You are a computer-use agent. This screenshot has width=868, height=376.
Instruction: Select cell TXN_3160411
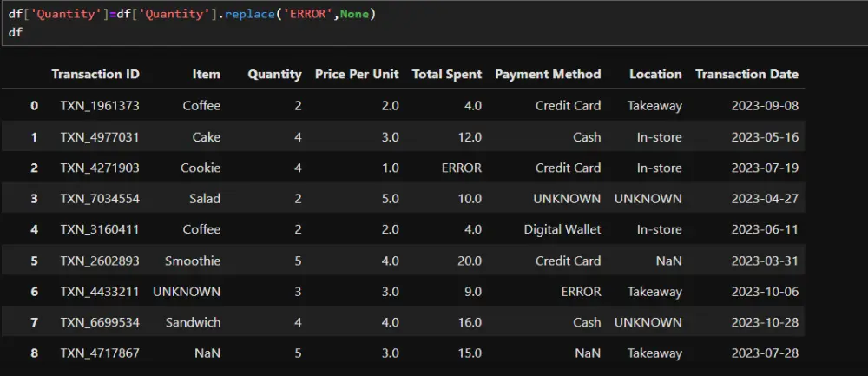[100, 229]
